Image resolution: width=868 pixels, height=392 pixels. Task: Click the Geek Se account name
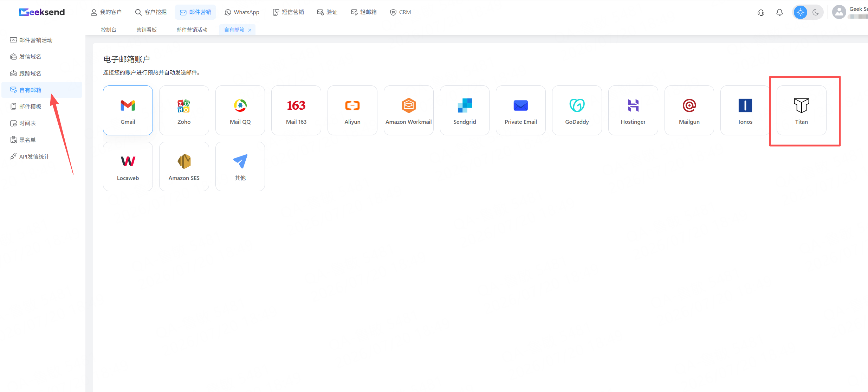[x=859, y=9]
